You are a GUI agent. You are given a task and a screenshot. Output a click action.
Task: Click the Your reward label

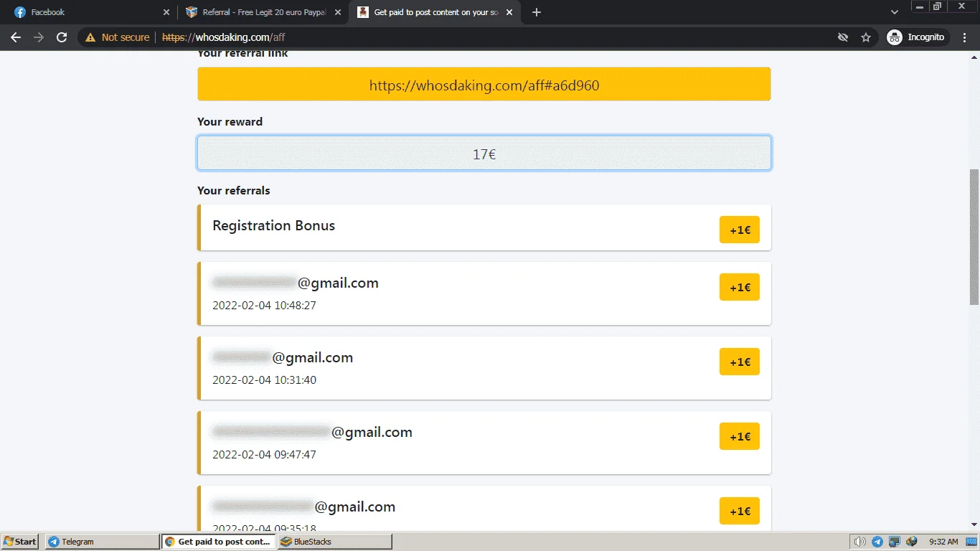230,122
